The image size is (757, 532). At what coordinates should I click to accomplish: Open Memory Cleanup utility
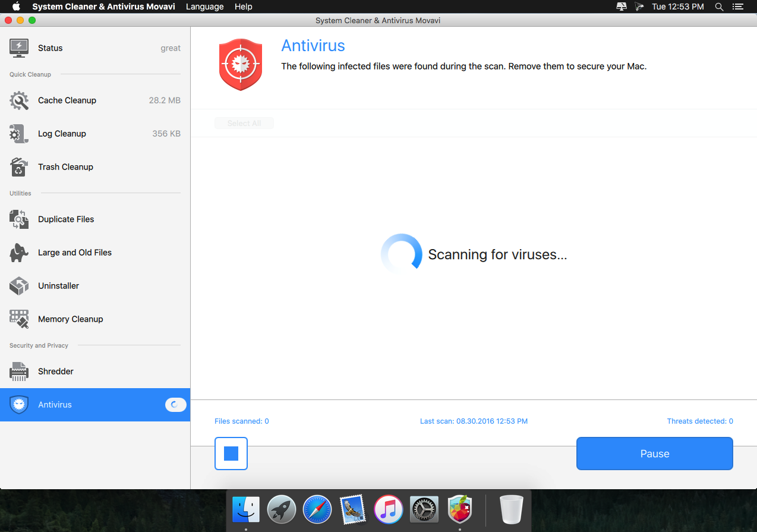point(95,319)
